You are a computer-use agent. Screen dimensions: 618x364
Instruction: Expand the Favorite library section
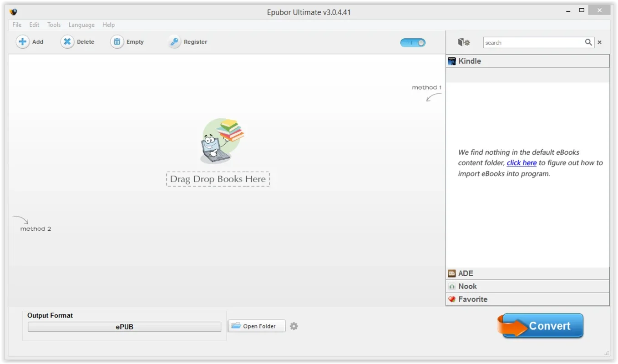pyautogui.click(x=527, y=299)
